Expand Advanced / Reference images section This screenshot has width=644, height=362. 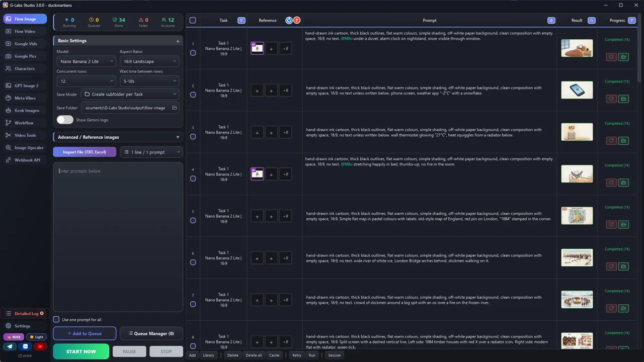118,137
